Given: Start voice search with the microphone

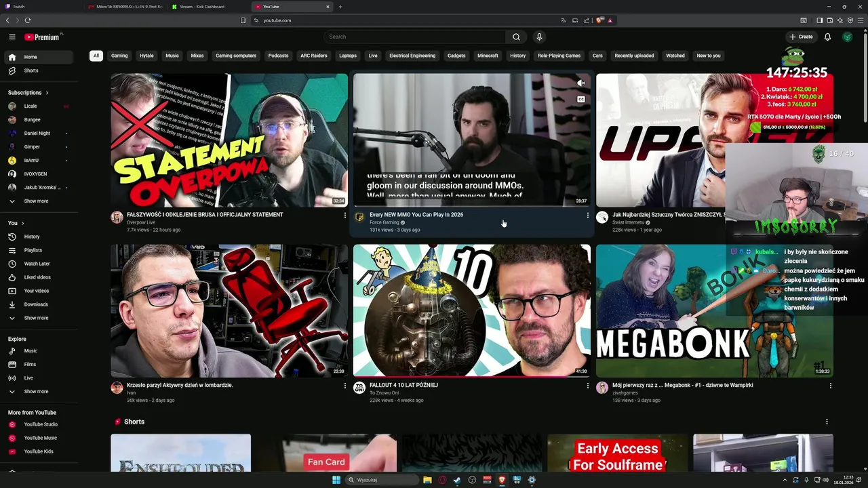Looking at the screenshot, I should (x=539, y=37).
